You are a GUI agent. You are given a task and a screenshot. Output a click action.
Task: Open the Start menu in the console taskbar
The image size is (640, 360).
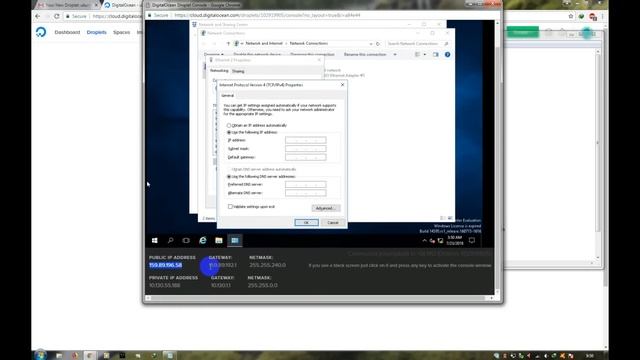pos(155,240)
